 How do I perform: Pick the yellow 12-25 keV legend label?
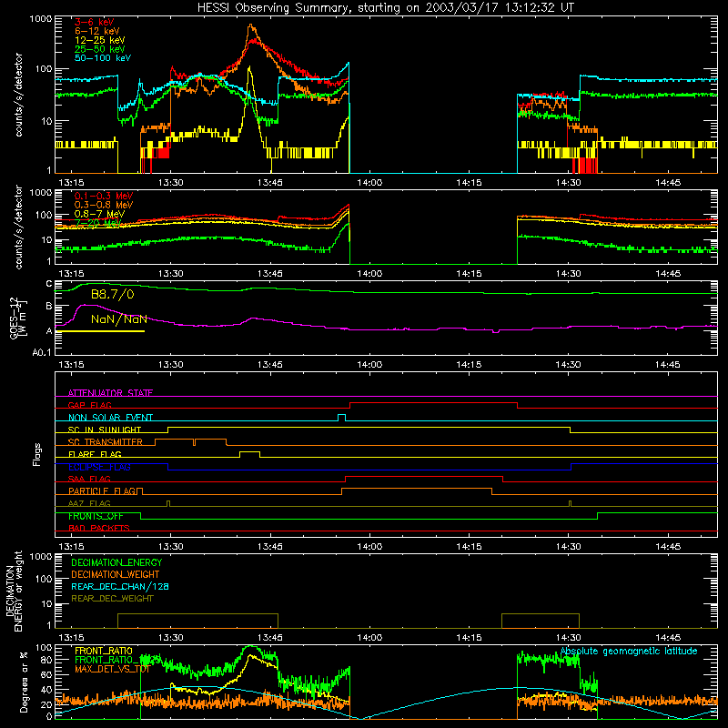pos(100,40)
